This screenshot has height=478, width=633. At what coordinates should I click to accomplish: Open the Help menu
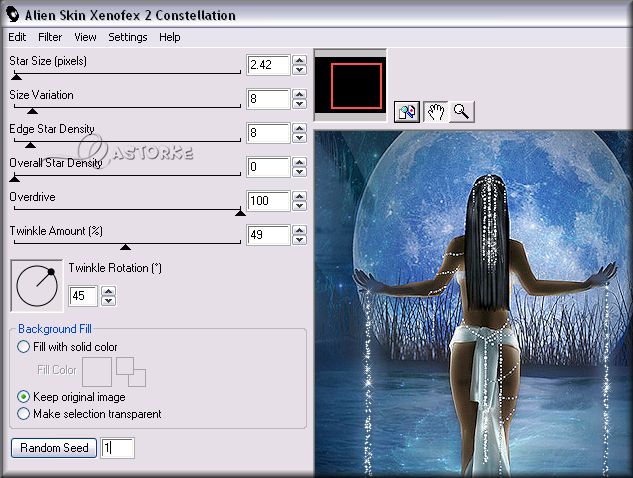(x=170, y=37)
